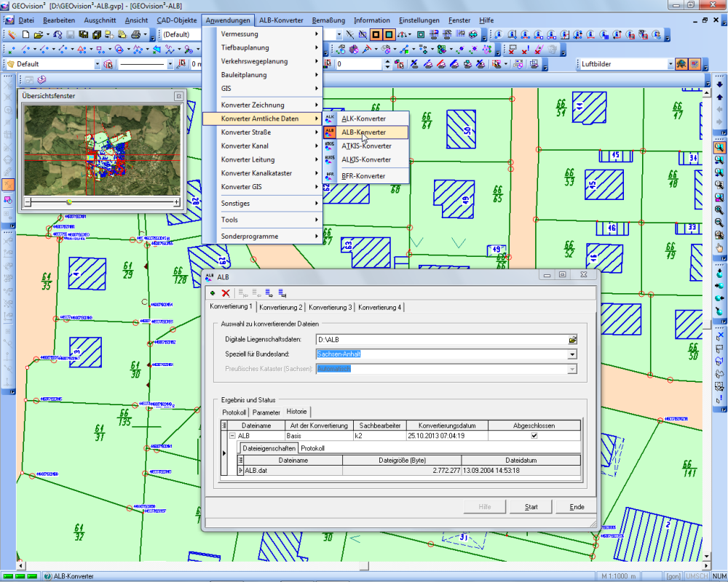Click the green add icon in ALB dialog
Image resolution: width=728 pixels, height=582 pixels.
point(213,293)
